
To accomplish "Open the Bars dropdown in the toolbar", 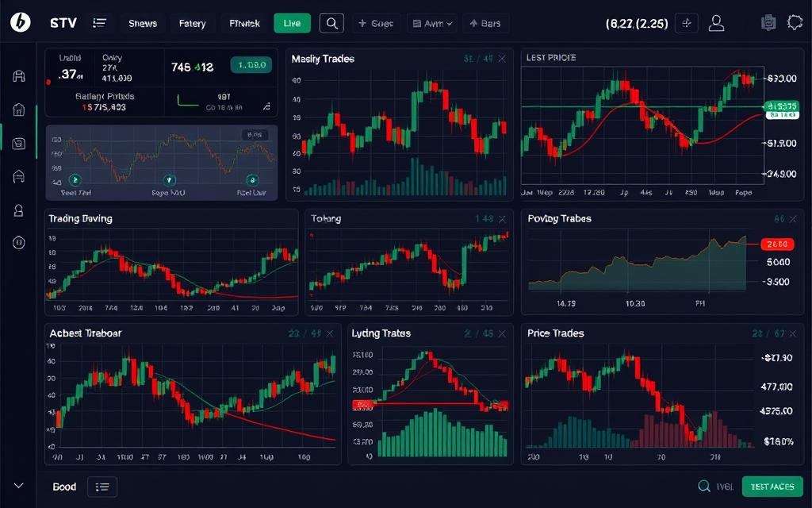I will 485,23.
